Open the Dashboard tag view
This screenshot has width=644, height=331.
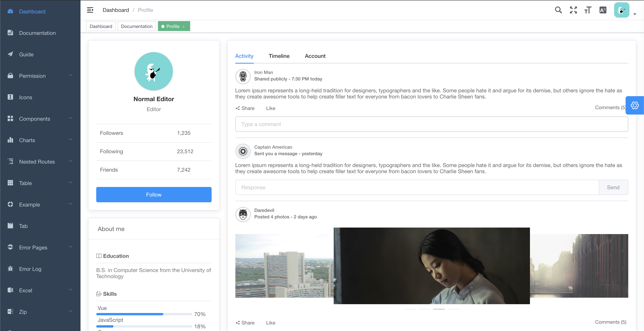click(x=101, y=26)
